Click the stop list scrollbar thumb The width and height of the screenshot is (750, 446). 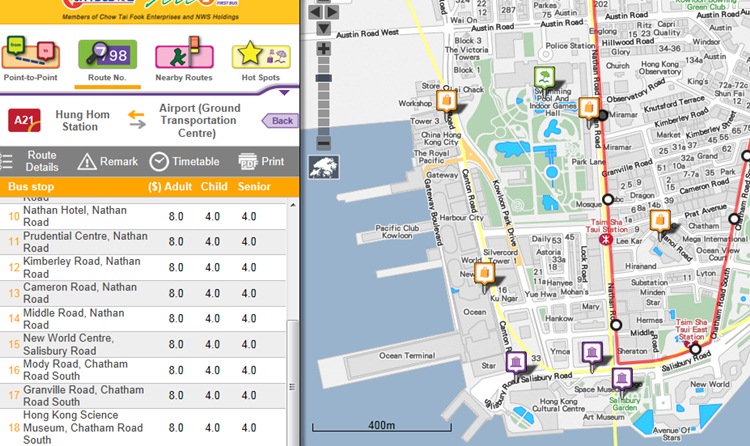[292, 383]
